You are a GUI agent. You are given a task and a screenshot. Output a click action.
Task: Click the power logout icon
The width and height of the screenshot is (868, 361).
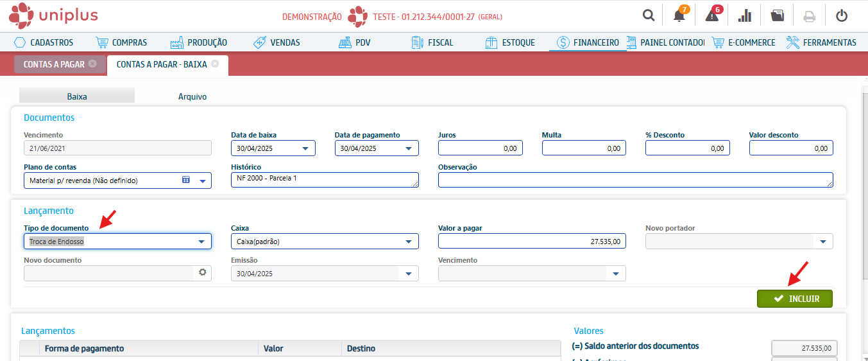[842, 16]
